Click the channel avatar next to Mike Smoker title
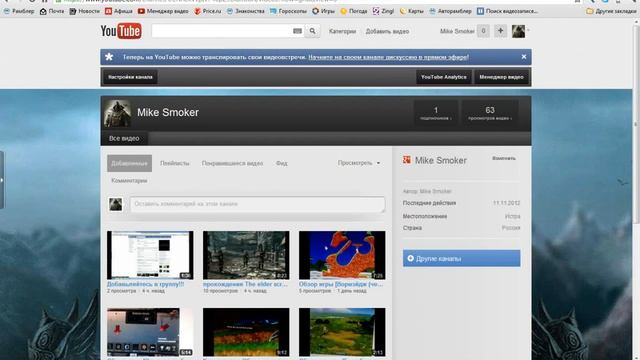This screenshot has height=360, width=640. [x=117, y=113]
